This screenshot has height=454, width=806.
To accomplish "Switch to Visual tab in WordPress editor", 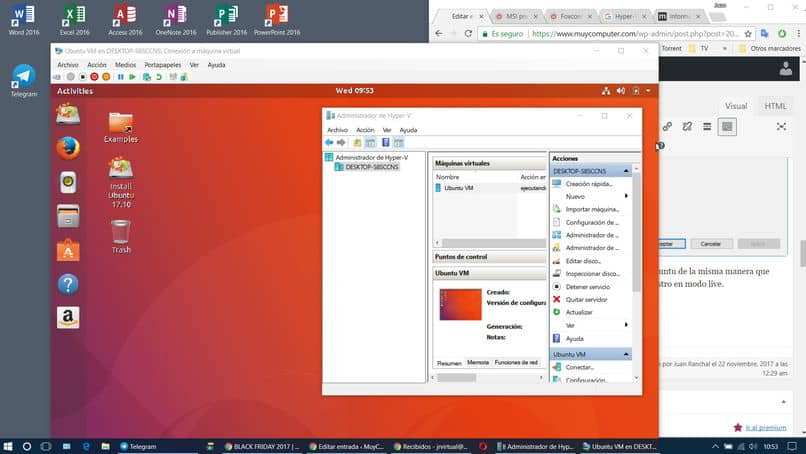I will click(736, 106).
